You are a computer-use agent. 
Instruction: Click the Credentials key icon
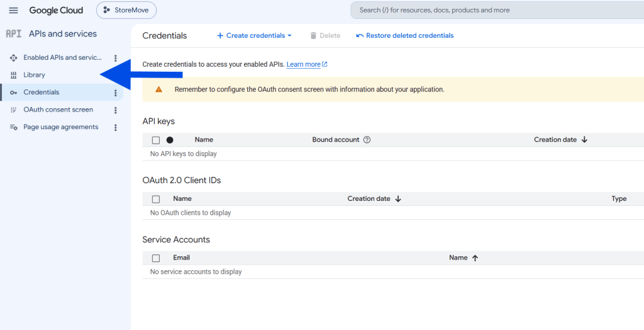[x=14, y=93]
